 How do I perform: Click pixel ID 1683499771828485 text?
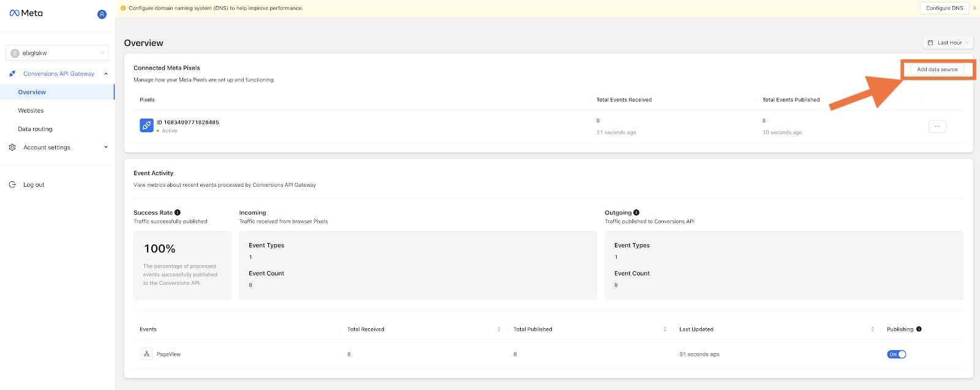[188, 122]
